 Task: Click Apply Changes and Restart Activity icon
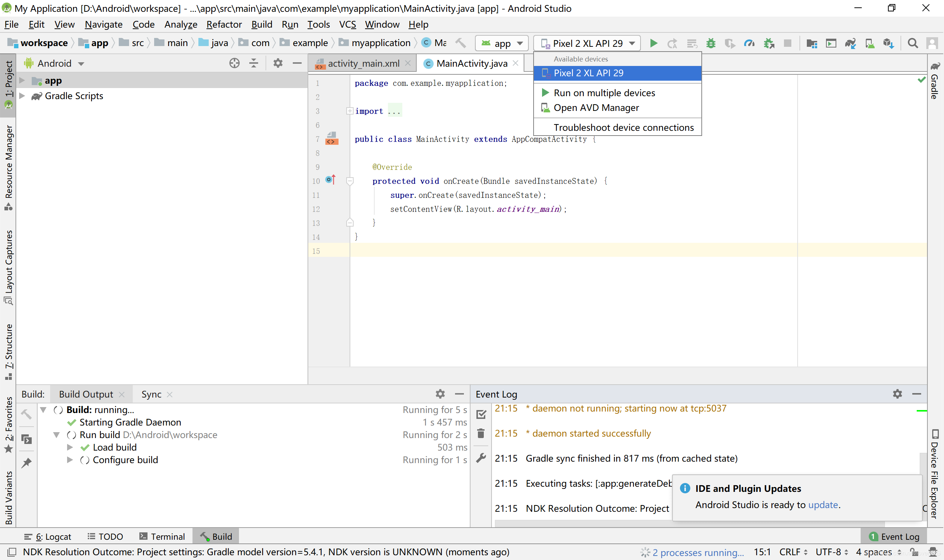coord(672,43)
